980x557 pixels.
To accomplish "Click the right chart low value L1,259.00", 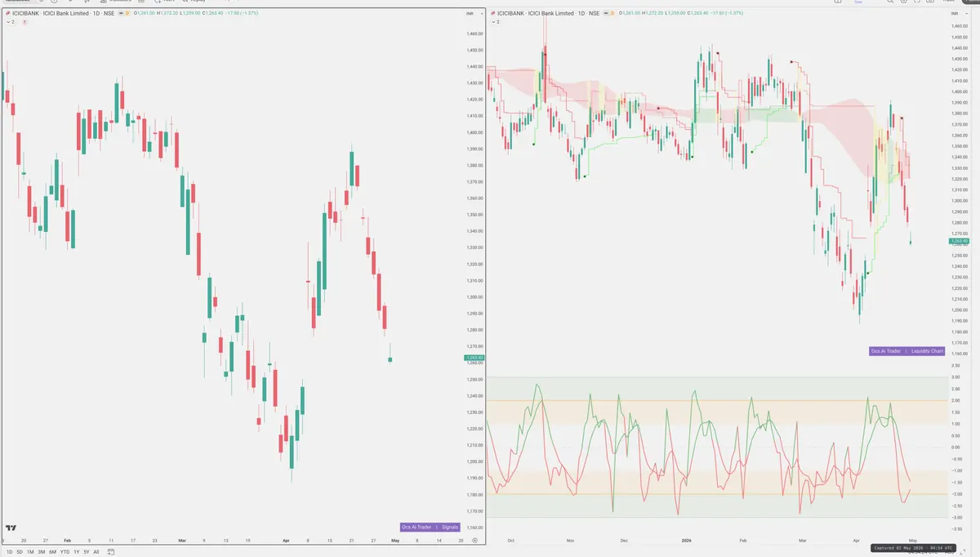I will tap(677, 14).
